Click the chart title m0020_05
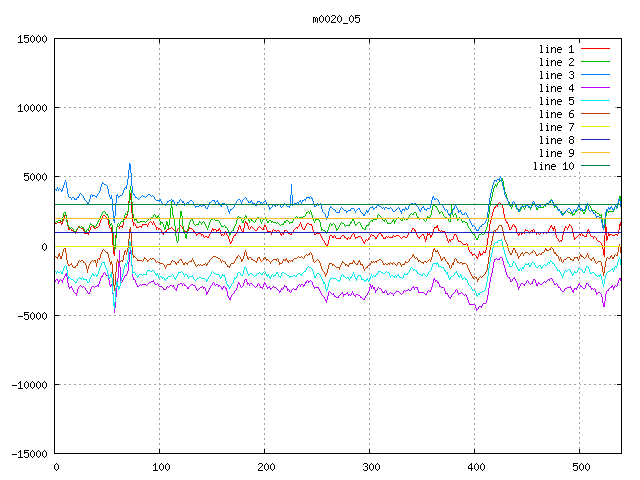Image resolution: width=640 pixels, height=480 pixels. pyautogui.click(x=335, y=19)
